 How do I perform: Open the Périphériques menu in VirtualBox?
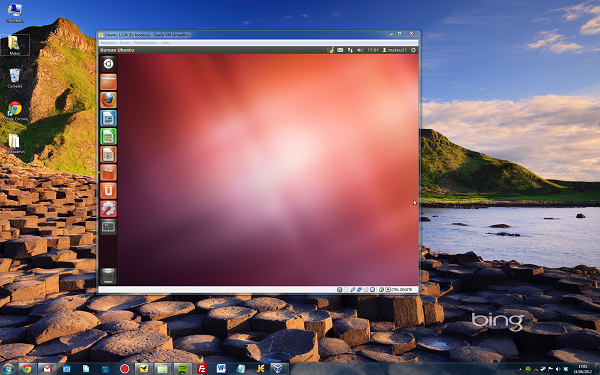point(145,43)
